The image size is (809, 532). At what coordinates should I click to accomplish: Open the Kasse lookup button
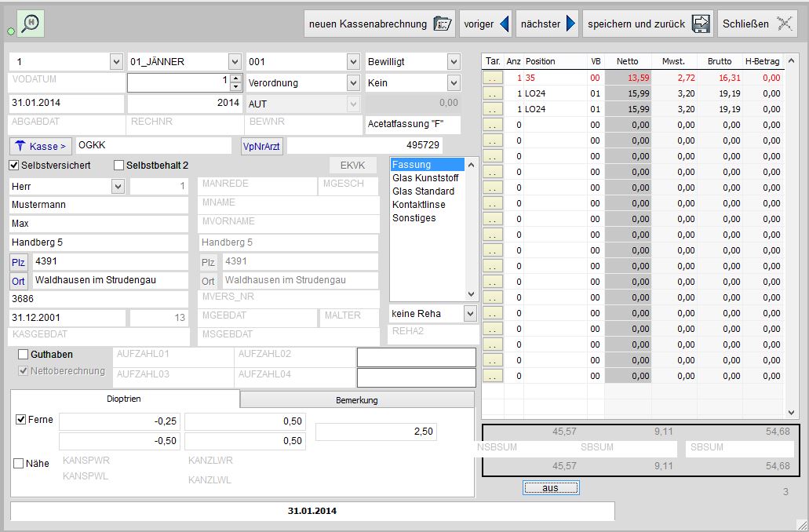point(40,146)
